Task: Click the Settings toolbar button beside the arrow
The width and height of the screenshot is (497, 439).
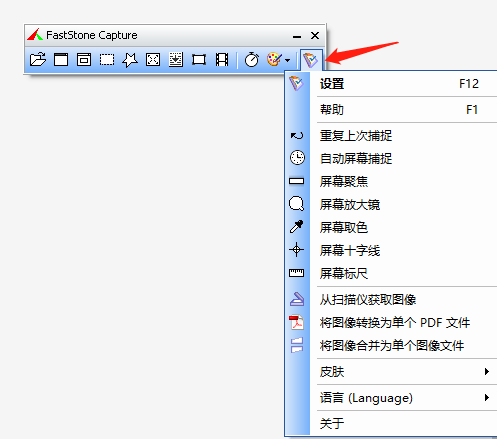Action: click(311, 60)
